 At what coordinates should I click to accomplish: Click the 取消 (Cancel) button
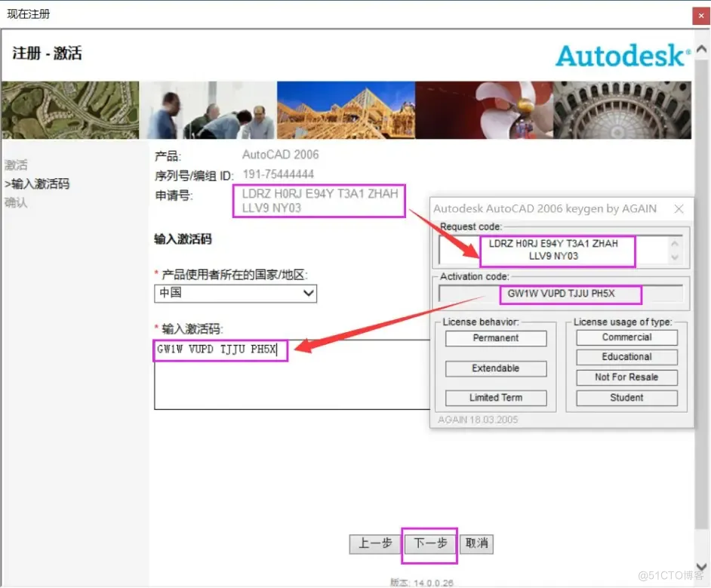pyautogui.click(x=476, y=544)
